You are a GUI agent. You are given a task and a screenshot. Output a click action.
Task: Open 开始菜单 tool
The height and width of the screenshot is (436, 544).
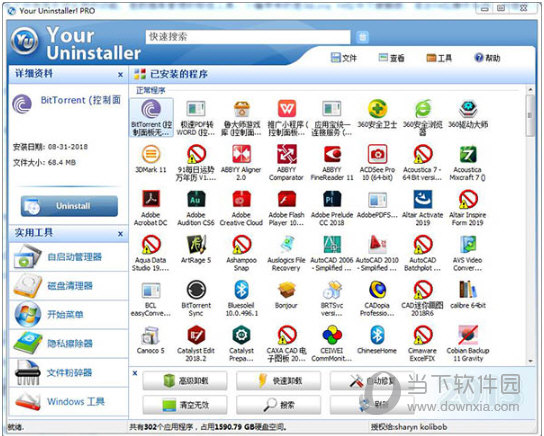point(68,315)
